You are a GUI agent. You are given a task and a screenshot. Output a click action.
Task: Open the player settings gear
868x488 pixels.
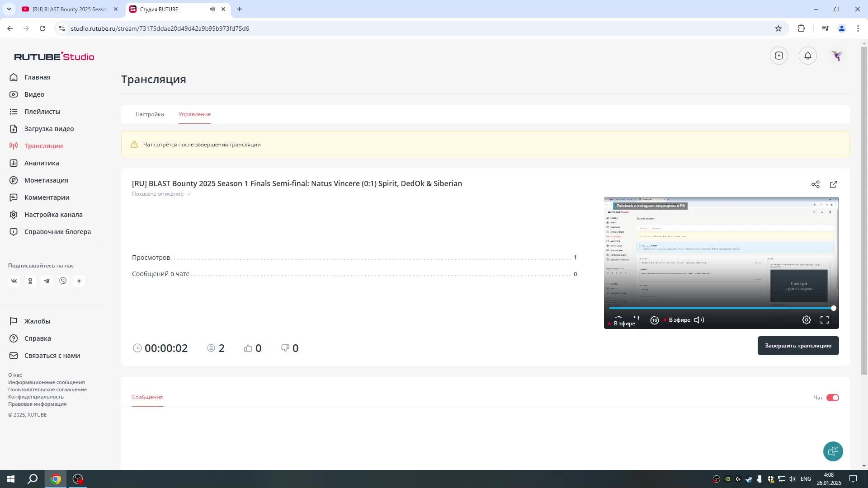point(807,320)
